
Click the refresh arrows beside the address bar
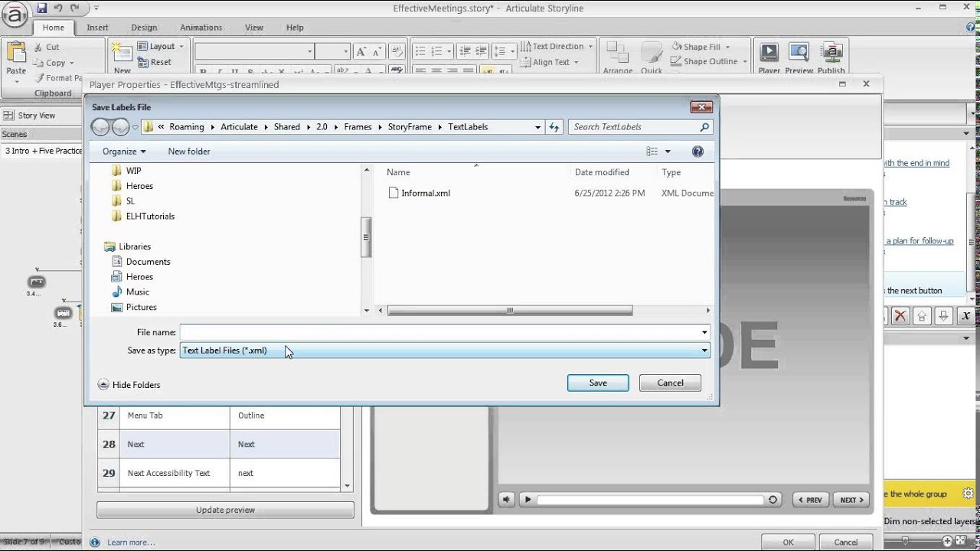(554, 127)
